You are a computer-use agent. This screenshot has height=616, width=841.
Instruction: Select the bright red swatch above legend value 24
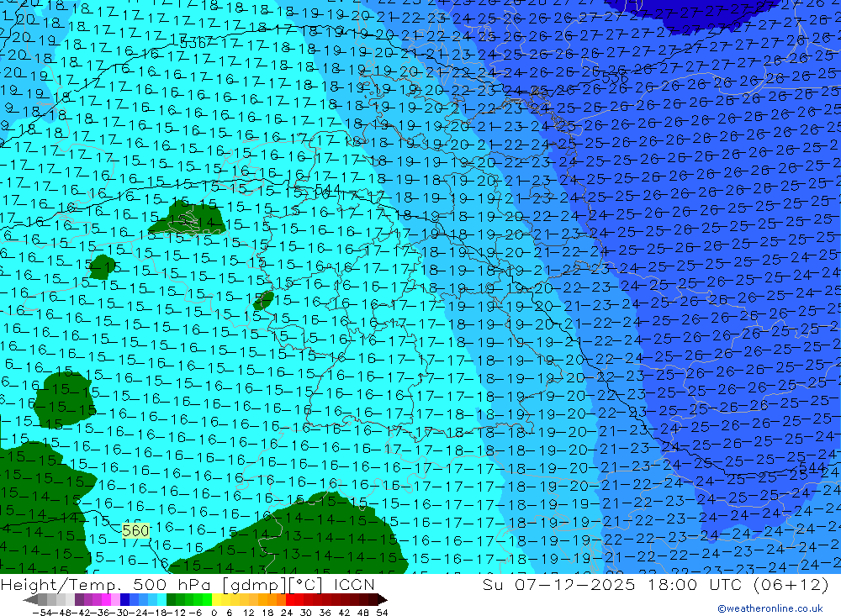coord(289,600)
